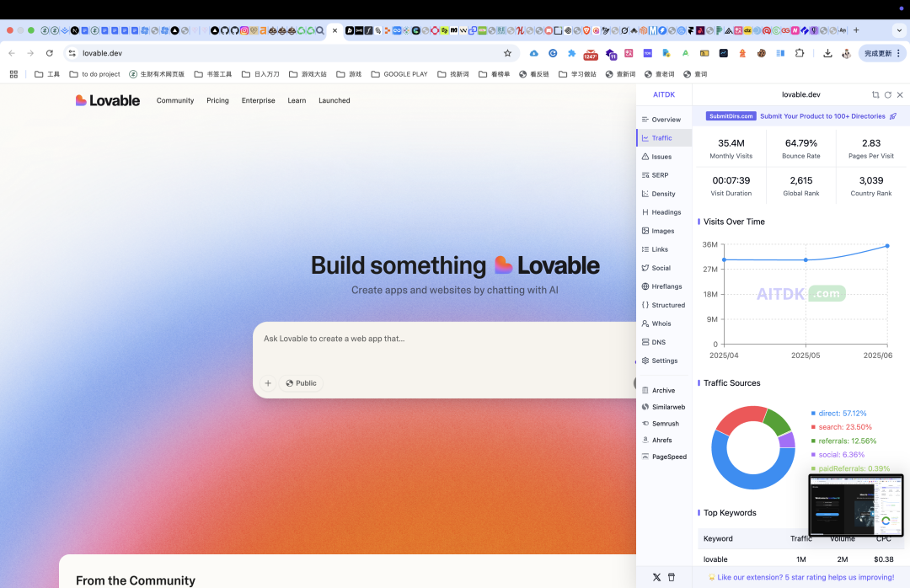Open the 看反链 bookmark

(x=534, y=74)
